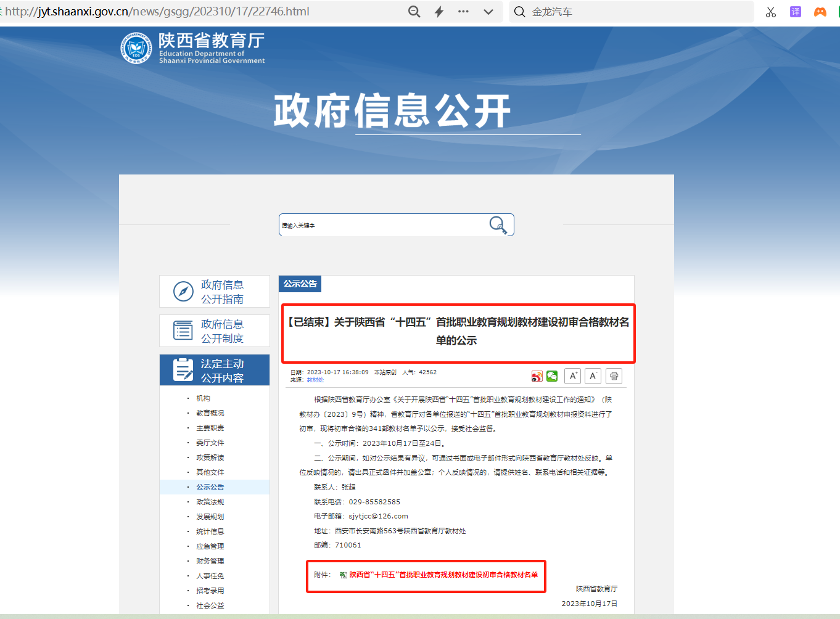
Task: Increase font size with A+ button
Action: tap(573, 376)
